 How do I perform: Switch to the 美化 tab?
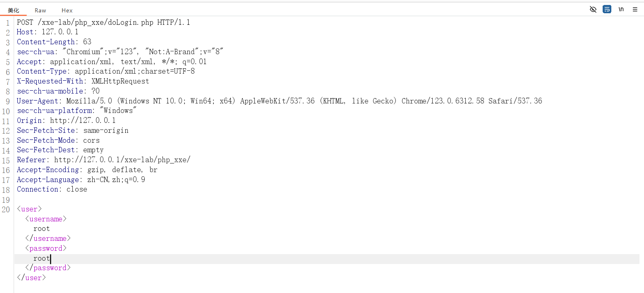[x=14, y=10]
